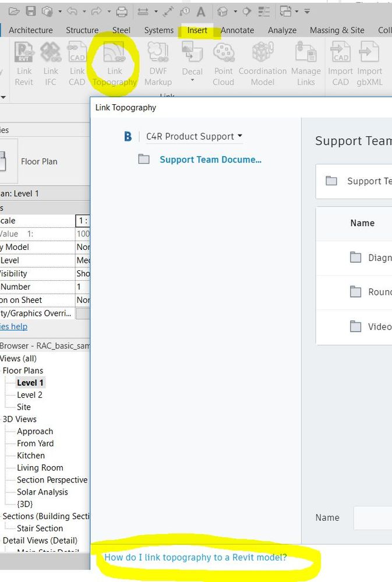Open the DWF Markup tool
392x582 pixels.
pyautogui.click(x=158, y=54)
